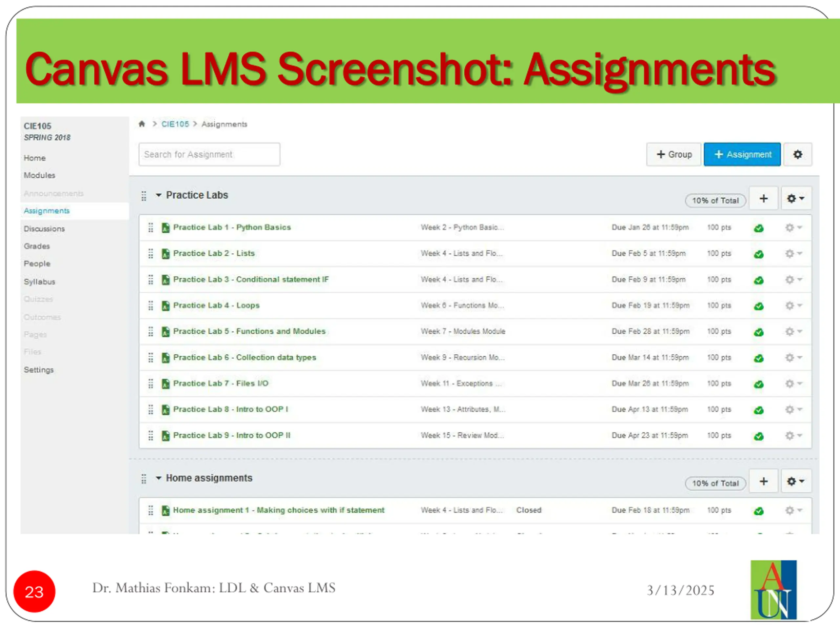Toggle published status of Practice Lab 2
840x630 pixels.
pos(759,254)
